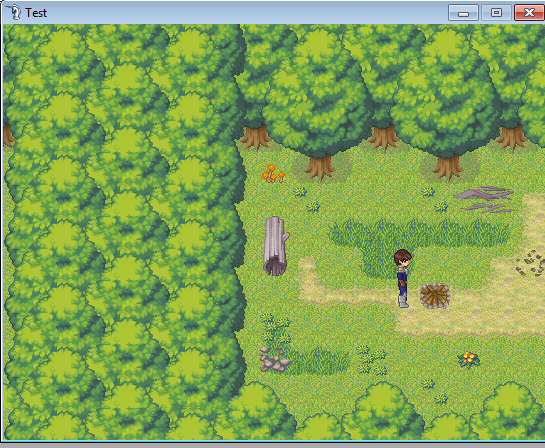This screenshot has height=448, width=545.
Task: Click the campfire wood pile
Action: pos(434,296)
